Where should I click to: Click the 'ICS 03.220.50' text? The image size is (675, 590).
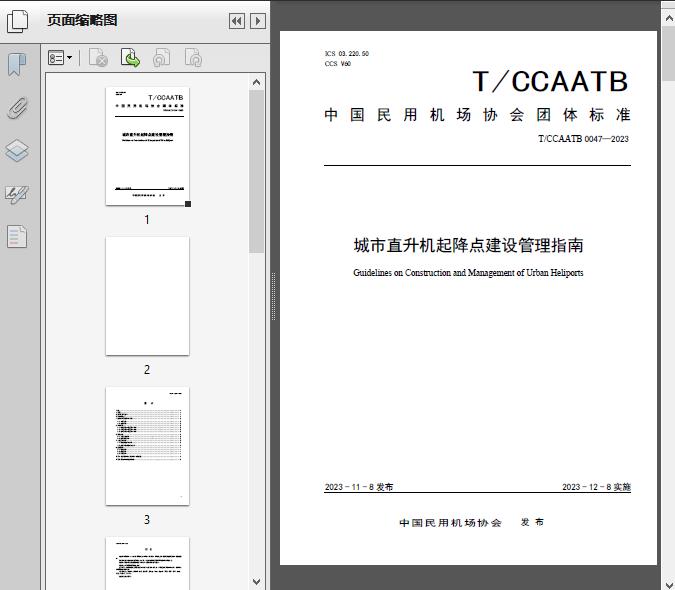347,53
